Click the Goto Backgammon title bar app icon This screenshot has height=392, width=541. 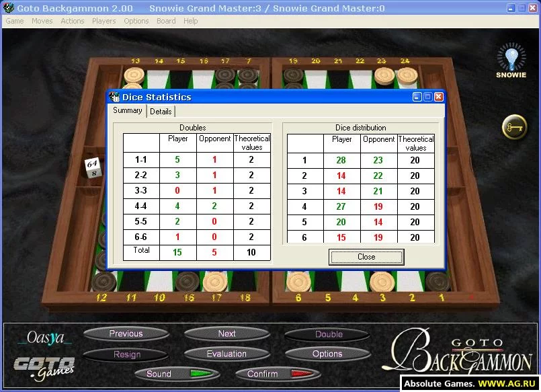[8, 8]
